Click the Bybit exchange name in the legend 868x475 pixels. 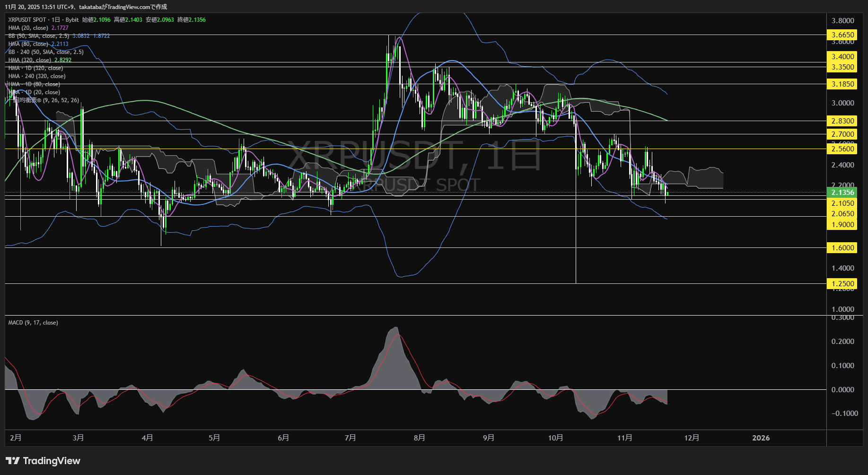pyautogui.click(x=88, y=20)
